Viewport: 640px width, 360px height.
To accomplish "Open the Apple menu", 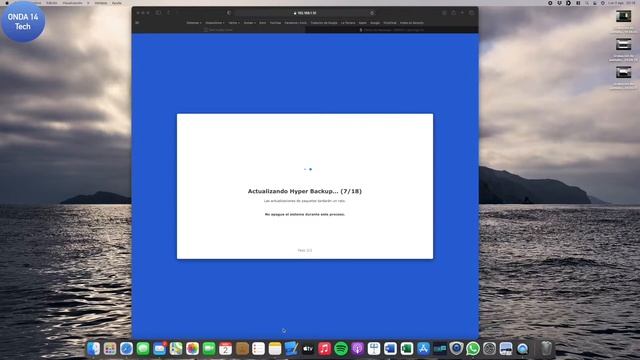I will [7, 3].
